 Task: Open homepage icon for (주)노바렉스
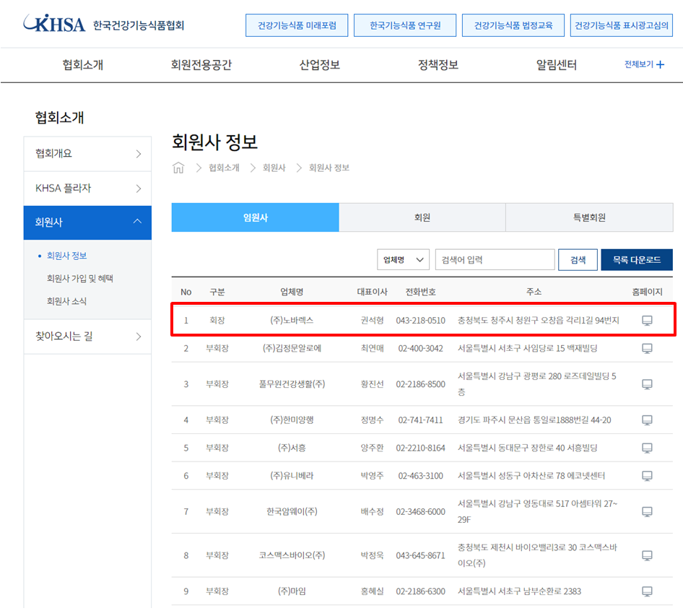coord(647,321)
